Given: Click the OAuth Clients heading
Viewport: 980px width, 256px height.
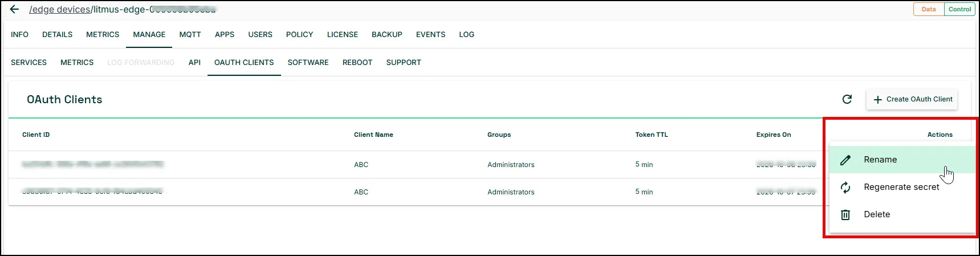Looking at the screenshot, I should point(64,99).
